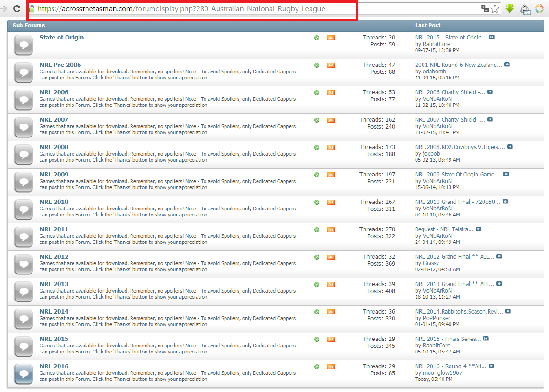Open thread 2001 NRL Round 6 New Zealand

coord(459,65)
